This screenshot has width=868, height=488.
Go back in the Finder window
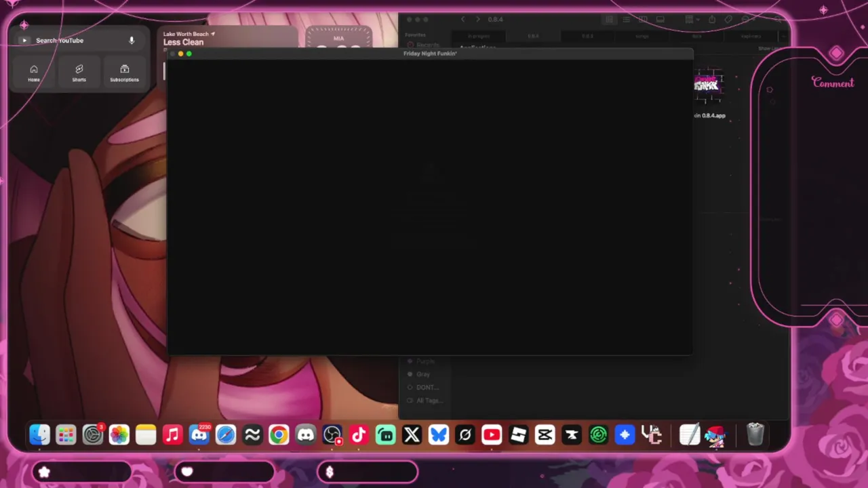(463, 20)
